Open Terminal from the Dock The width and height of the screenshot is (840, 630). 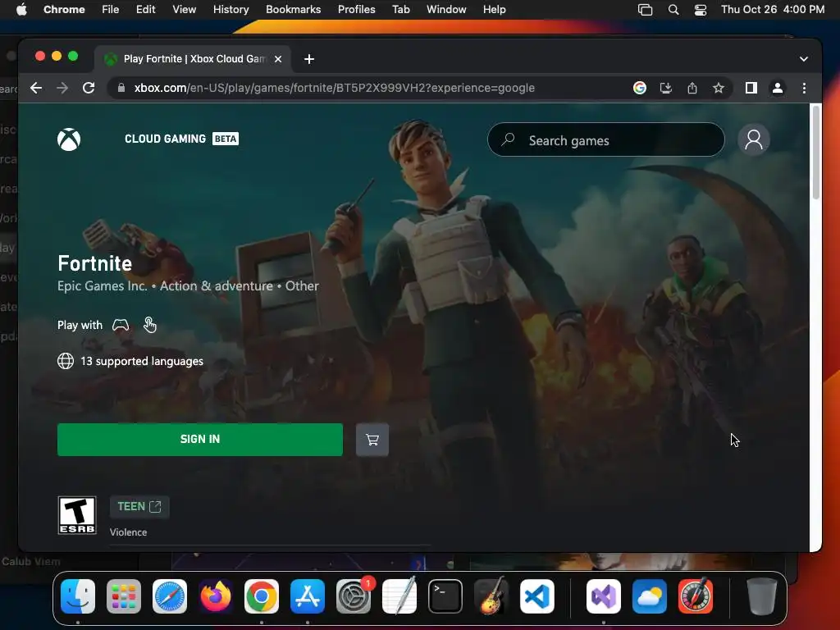click(445, 596)
